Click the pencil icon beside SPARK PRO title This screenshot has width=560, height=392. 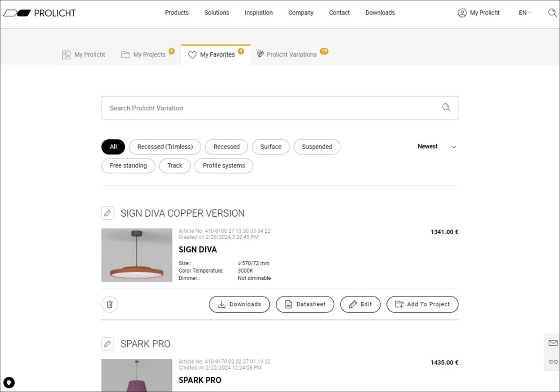pos(108,344)
